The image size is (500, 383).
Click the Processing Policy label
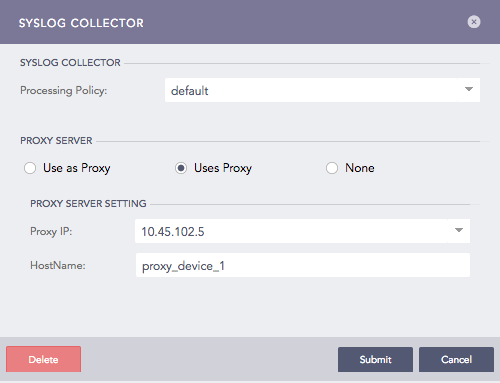pyautogui.click(x=64, y=91)
